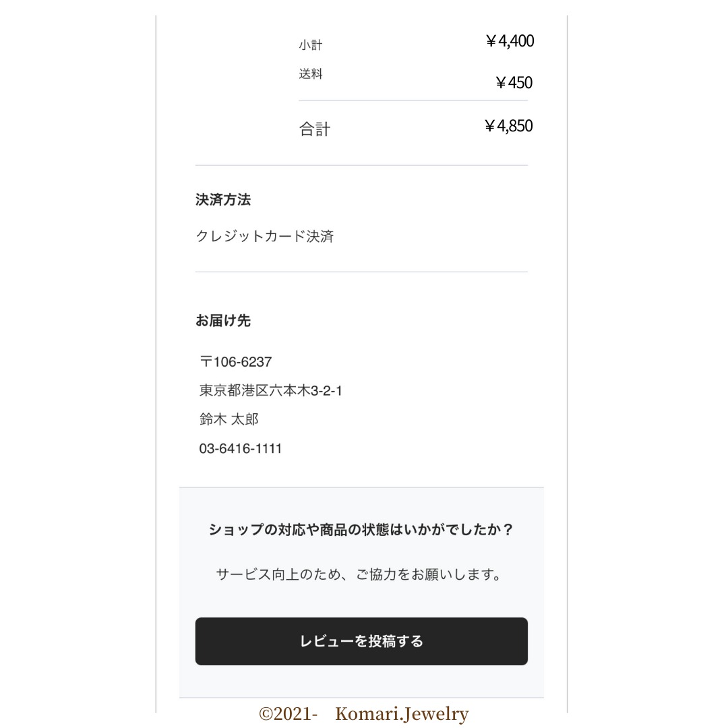
Task: Click the ¥4,850 total amount
Action: point(509,126)
